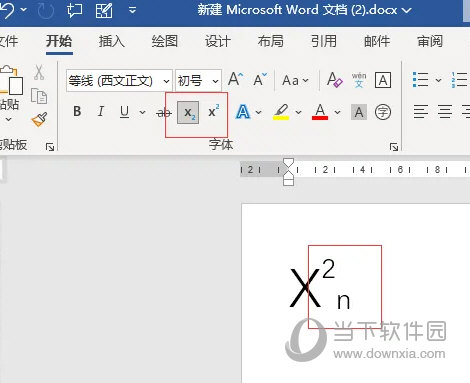Screen dimensions: 470x383
Task: Toggle bold formatting
Action: 77,111
